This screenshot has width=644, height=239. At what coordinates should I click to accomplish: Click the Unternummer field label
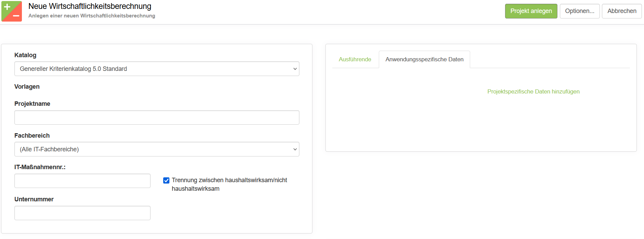(x=34, y=199)
